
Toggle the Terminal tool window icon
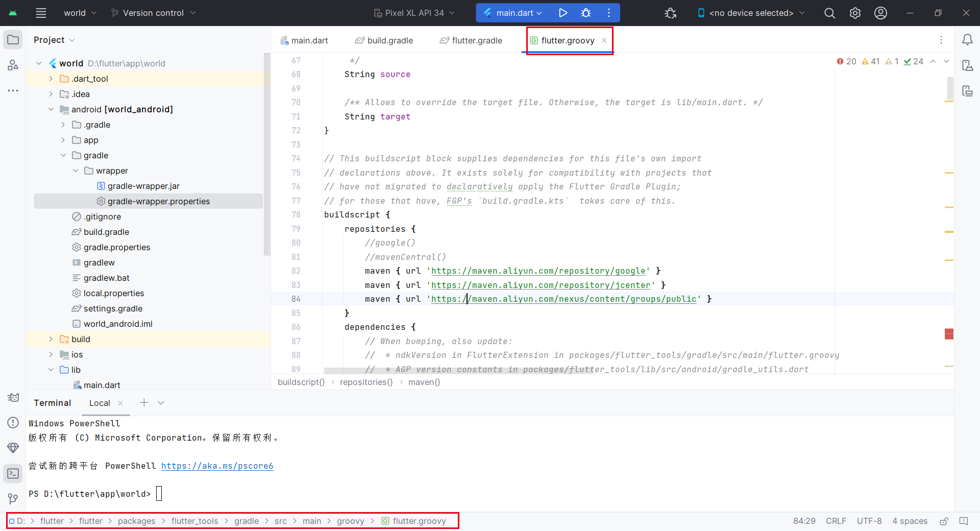(13, 473)
